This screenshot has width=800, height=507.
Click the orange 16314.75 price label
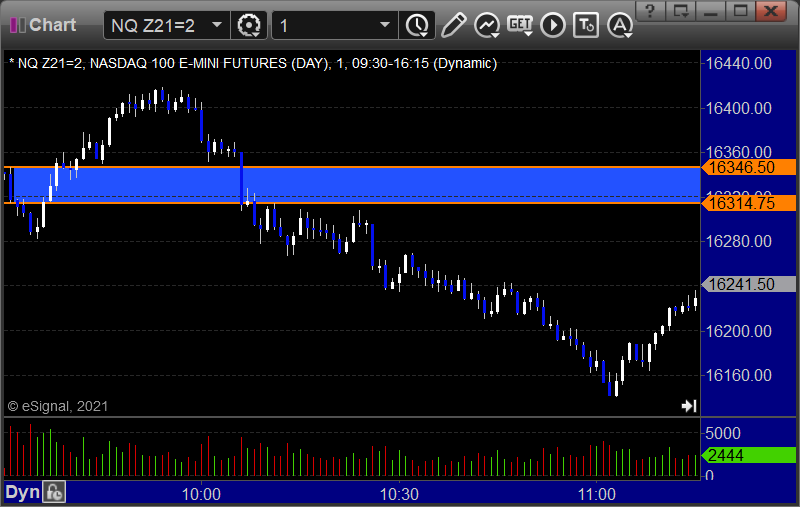(x=748, y=203)
